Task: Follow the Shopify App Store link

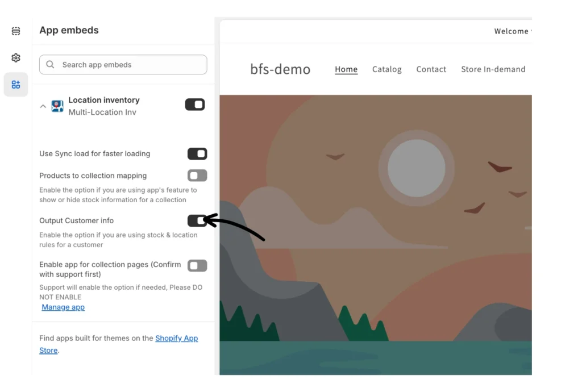Action: coord(176,338)
